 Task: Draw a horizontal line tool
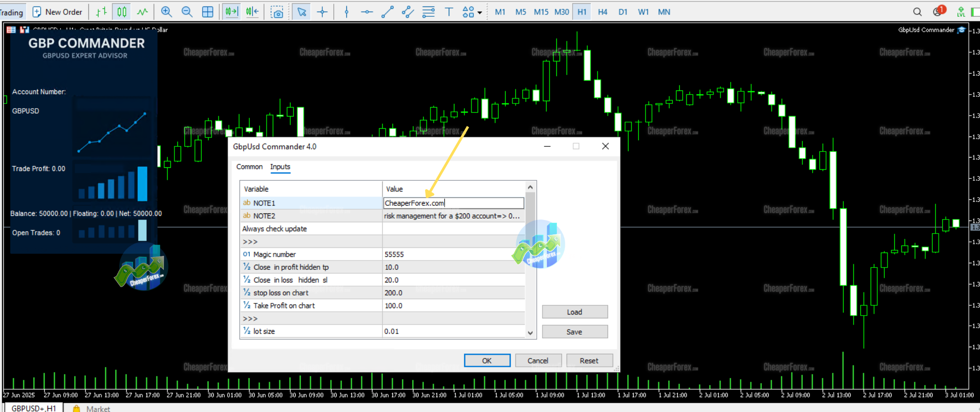[367, 12]
